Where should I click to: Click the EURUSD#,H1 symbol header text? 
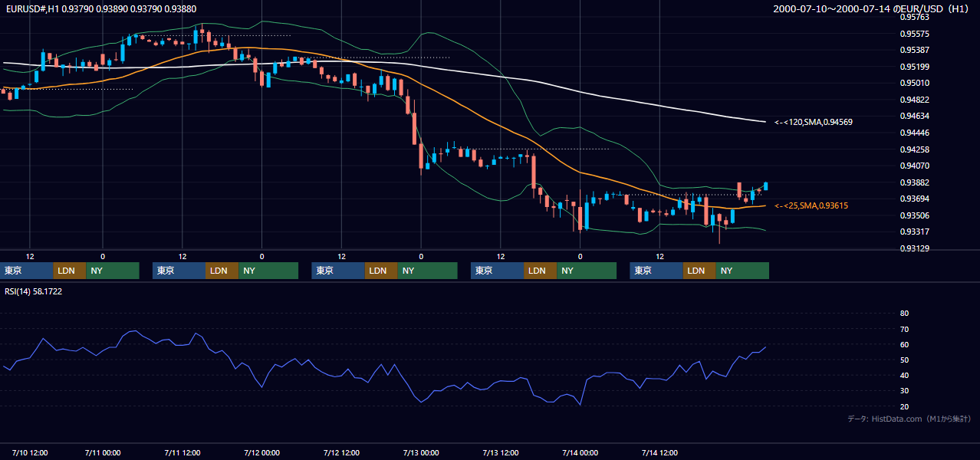[100, 8]
